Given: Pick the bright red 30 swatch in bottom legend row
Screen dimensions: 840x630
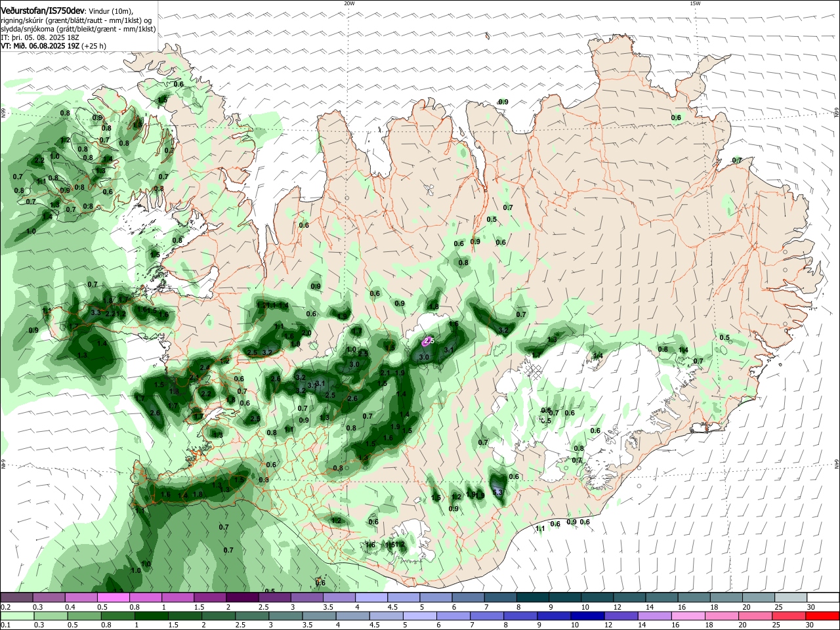Looking at the screenshot, I should [822, 616].
